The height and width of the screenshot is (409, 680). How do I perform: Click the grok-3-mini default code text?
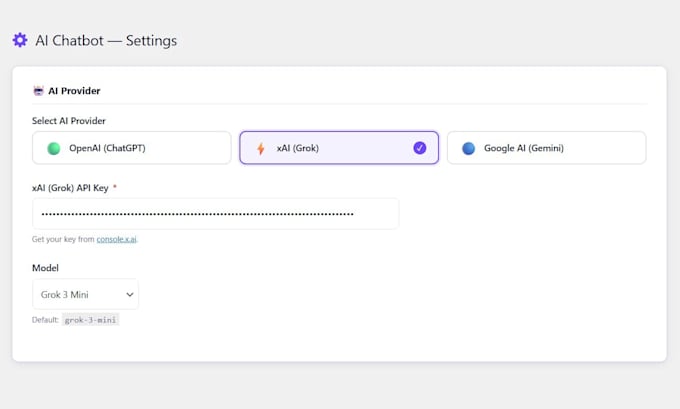90,320
